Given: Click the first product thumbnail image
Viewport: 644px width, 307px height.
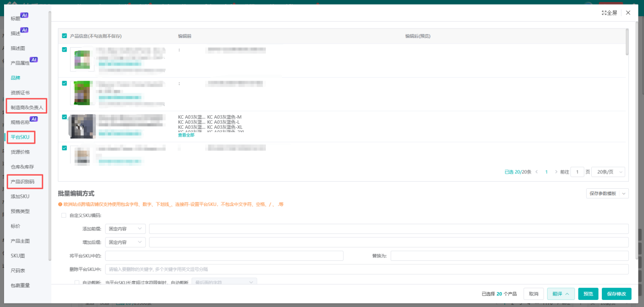Looking at the screenshot, I should click(x=82, y=59).
